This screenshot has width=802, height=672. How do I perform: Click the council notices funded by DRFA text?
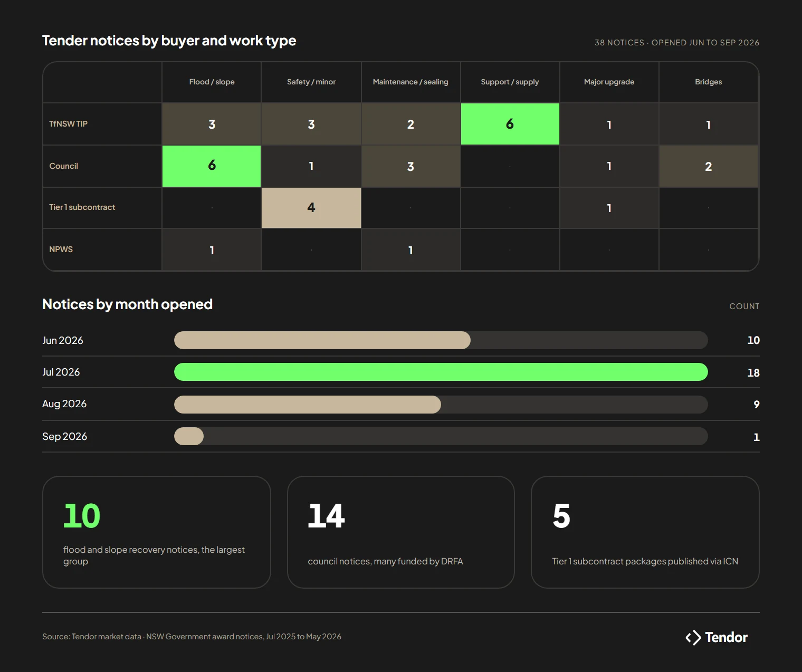tap(385, 561)
